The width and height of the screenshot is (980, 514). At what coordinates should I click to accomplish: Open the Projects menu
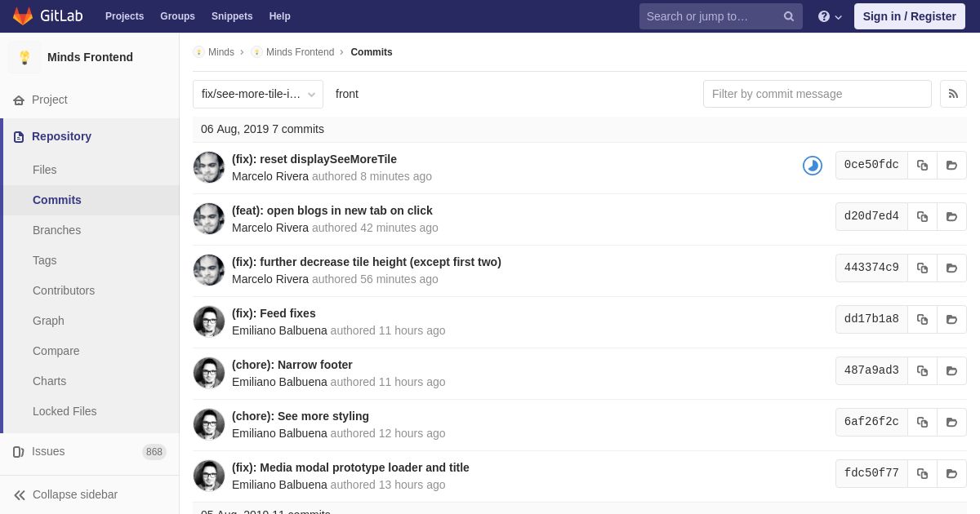124,16
